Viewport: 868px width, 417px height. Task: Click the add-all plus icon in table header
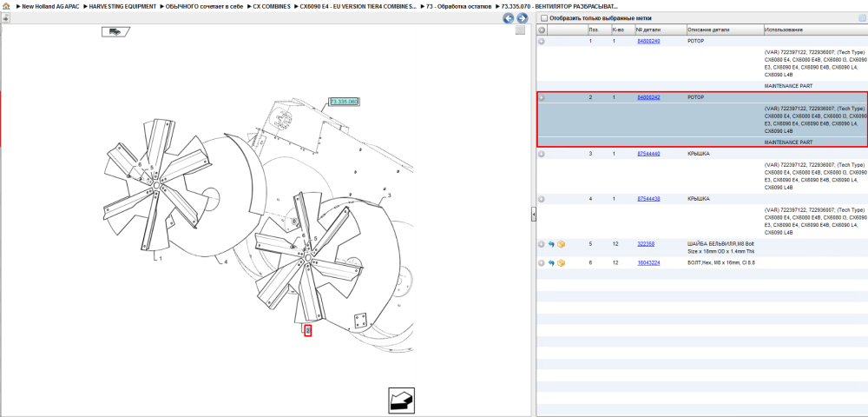point(542,30)
